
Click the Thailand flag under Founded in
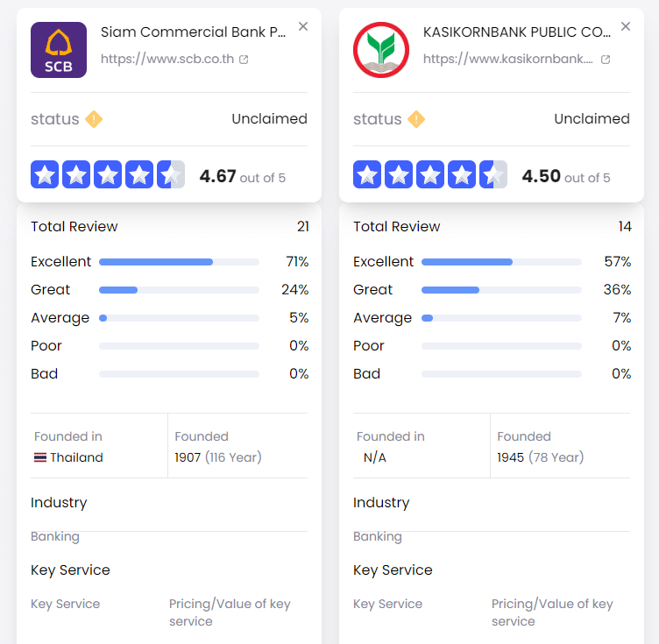tap(40, 457)
